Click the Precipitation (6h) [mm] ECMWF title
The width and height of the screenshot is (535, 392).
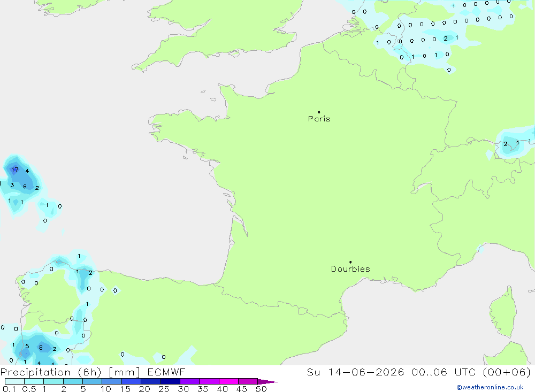click(x=93, y=372)
